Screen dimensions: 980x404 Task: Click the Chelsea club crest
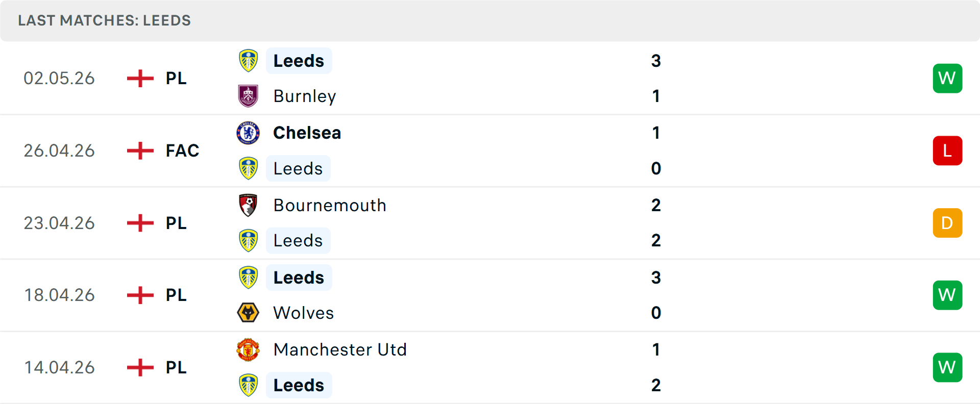[x=248, y=133]
